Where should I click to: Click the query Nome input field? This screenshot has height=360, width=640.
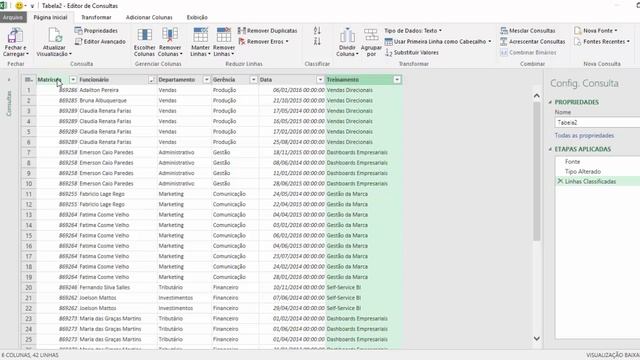tap(597, 122)
